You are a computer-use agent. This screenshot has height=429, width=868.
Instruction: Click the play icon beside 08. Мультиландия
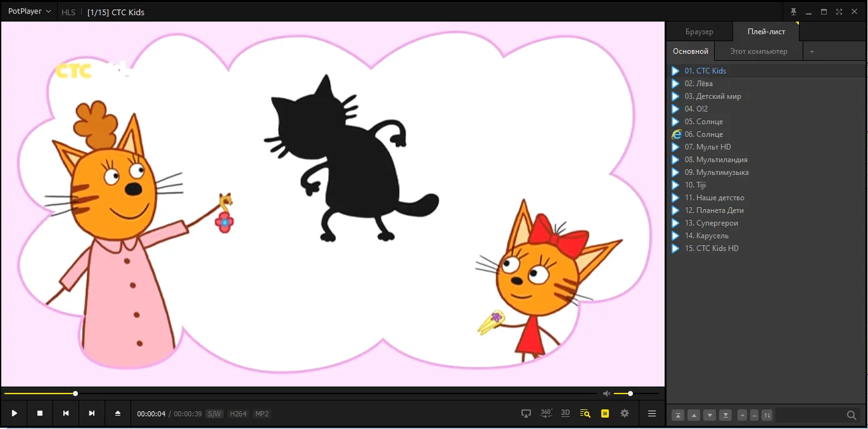click(x=675, y=160)
